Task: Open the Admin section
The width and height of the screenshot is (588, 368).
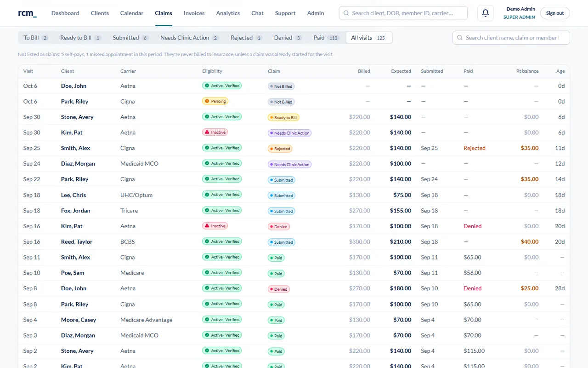Action: [316, 13]
